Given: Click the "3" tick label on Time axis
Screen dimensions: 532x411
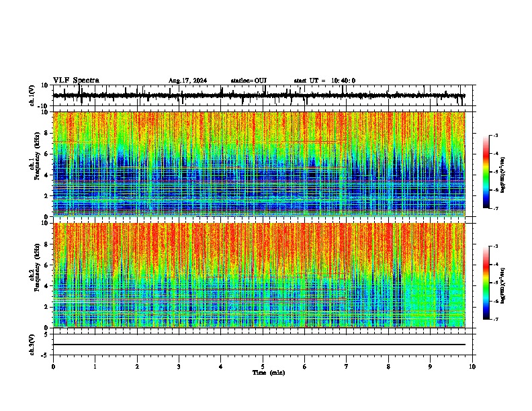Looking at the screenshot, I should [179, 367].
